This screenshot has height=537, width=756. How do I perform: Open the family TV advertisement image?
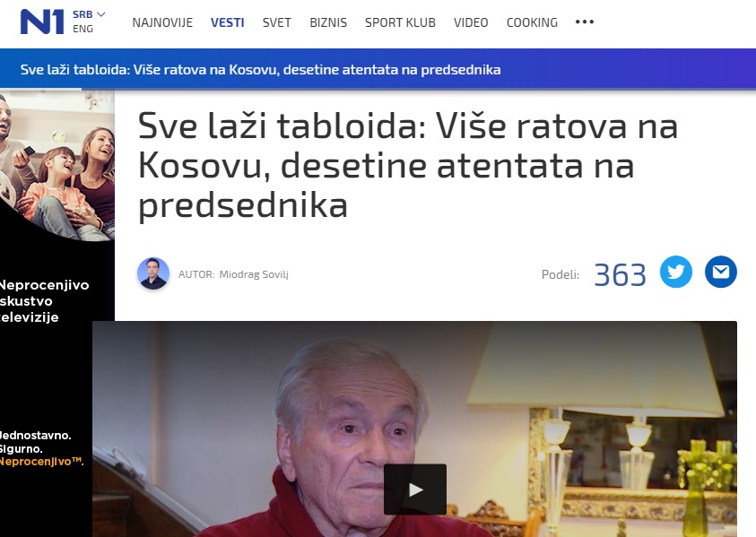[x=57, y=165]
